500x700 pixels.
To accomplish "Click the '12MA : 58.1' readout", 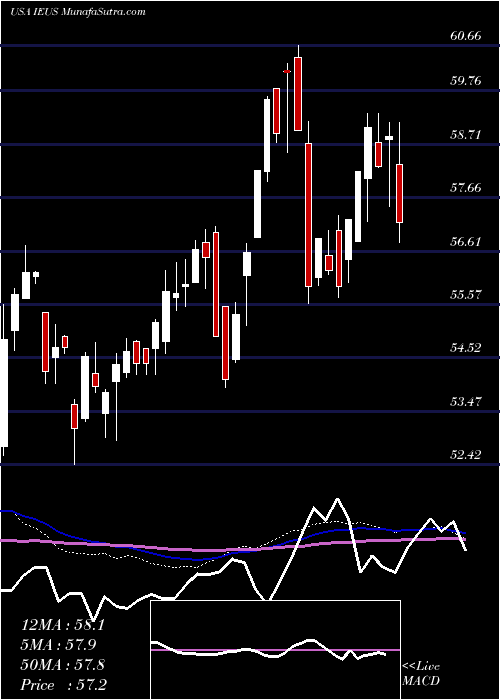I will click(63, 625).
